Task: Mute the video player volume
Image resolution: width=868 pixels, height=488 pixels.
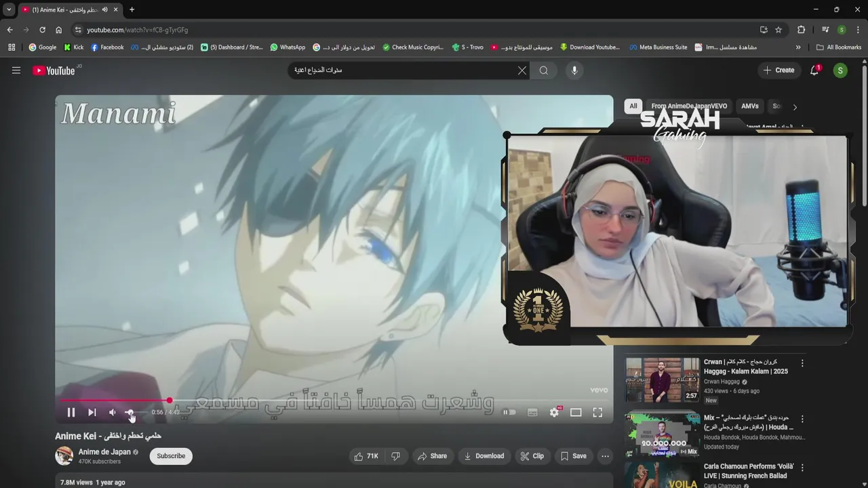Action: (x=113, y=412)
